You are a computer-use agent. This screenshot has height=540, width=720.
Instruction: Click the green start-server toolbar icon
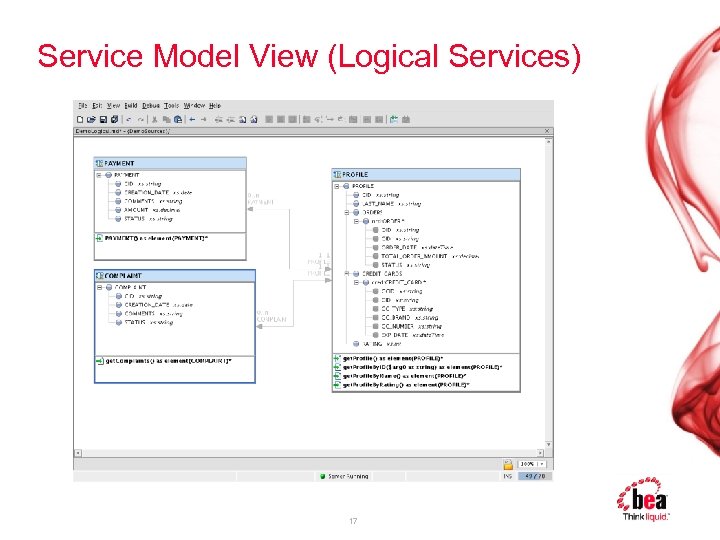click(x=394, y=119)
